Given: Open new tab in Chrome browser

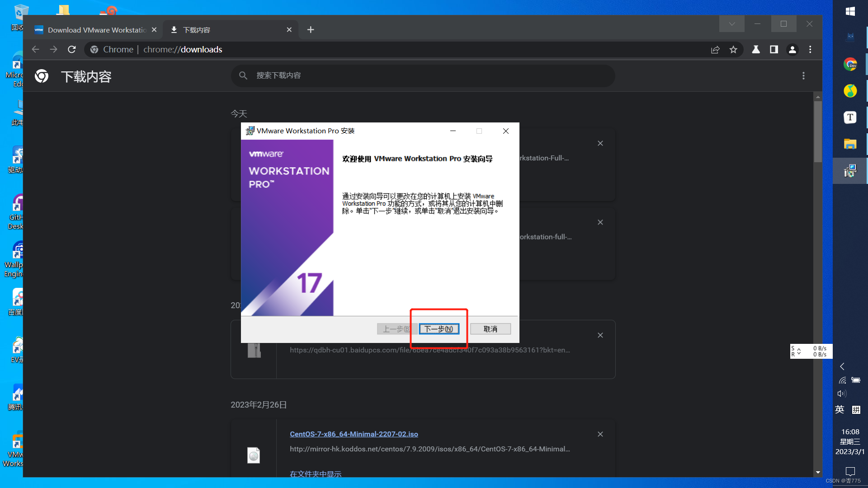Looking at the screenshot, I should (310, 30).
